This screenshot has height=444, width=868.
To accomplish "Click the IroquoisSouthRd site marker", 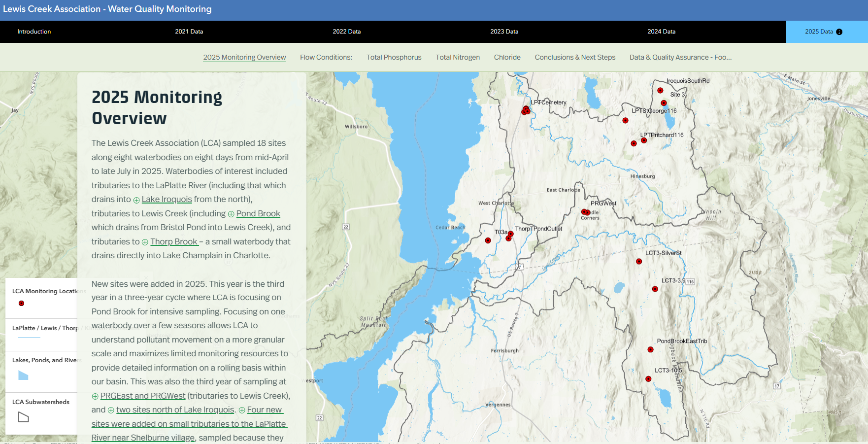I will coord(660,90).
